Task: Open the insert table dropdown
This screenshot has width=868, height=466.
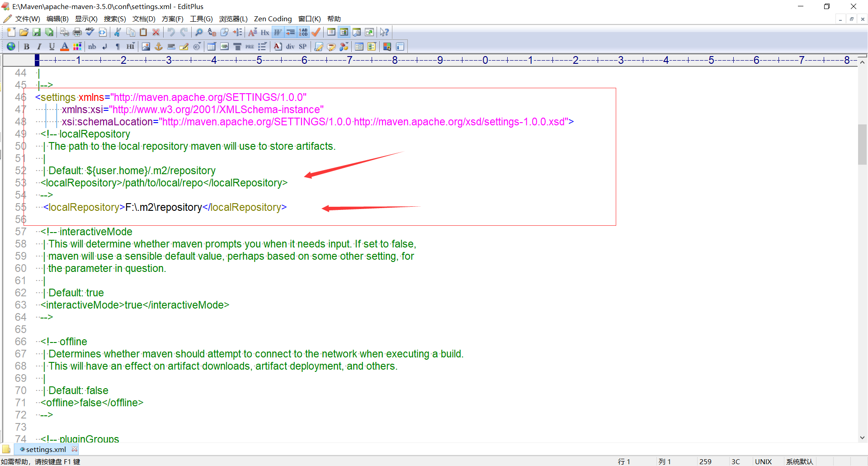Action: [x=212, y=46]
